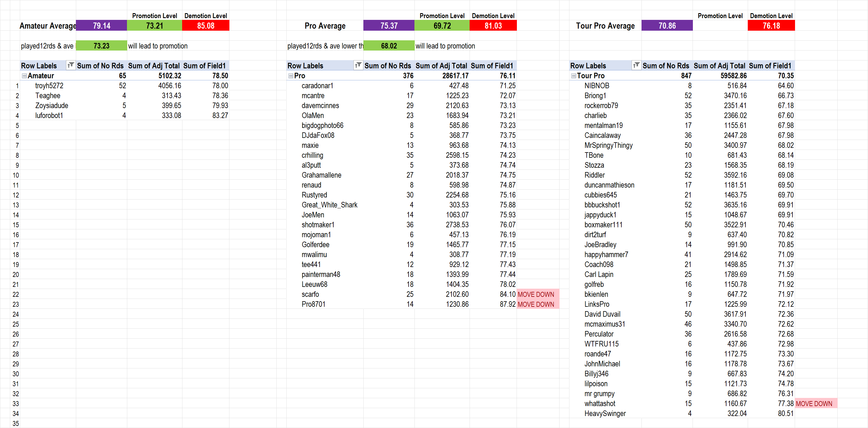This screenshot has width=868, height=428.
Task: Click the Pro8701 MOVE DOWN cell
Action: (x=536, y=304)
